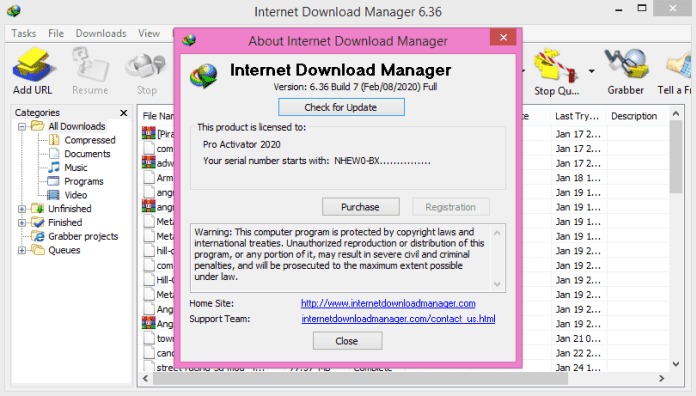
Task: Select the Queues folder
Action: (64, 250)
